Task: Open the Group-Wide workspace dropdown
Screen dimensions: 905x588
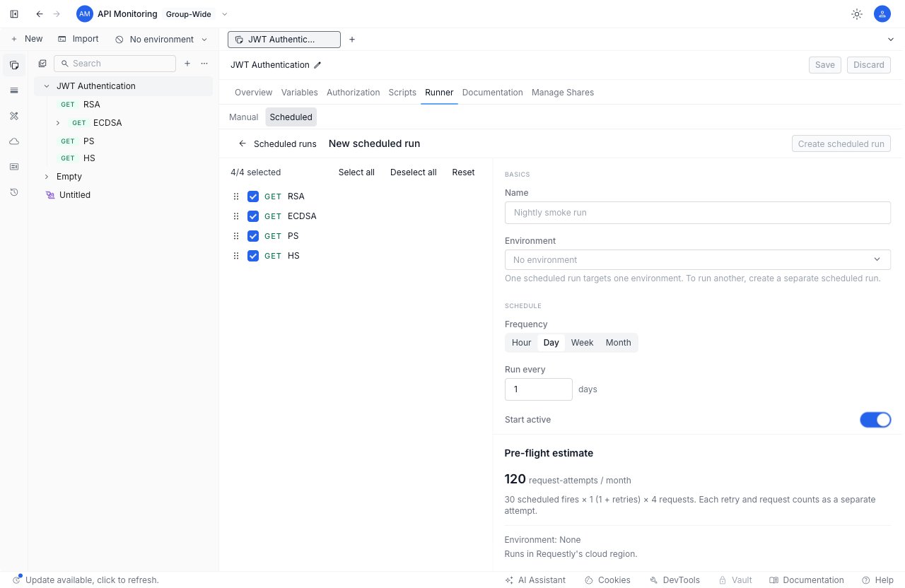Action: 197,14
